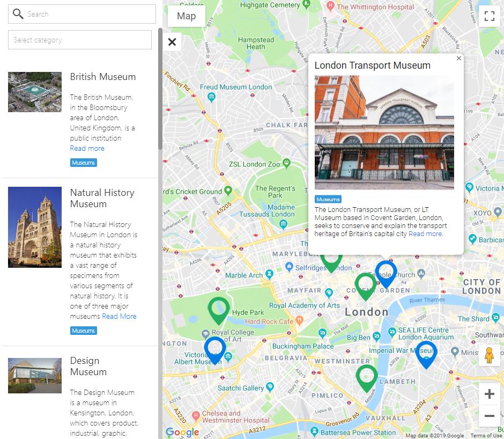Close the side panel with X button
504x439 pixels.
tap(172, 42)
